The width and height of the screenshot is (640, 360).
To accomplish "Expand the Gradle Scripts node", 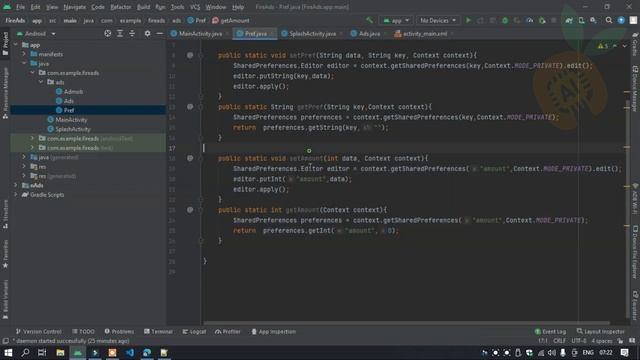I will tap(16, 195).
